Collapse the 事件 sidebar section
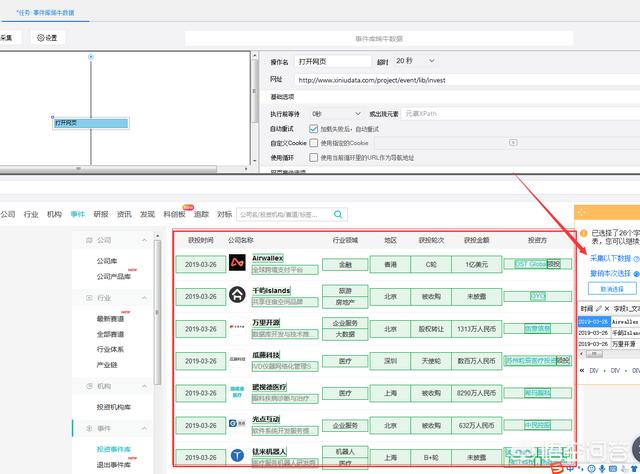Screen dimensions: 640x474 [144, 428]
